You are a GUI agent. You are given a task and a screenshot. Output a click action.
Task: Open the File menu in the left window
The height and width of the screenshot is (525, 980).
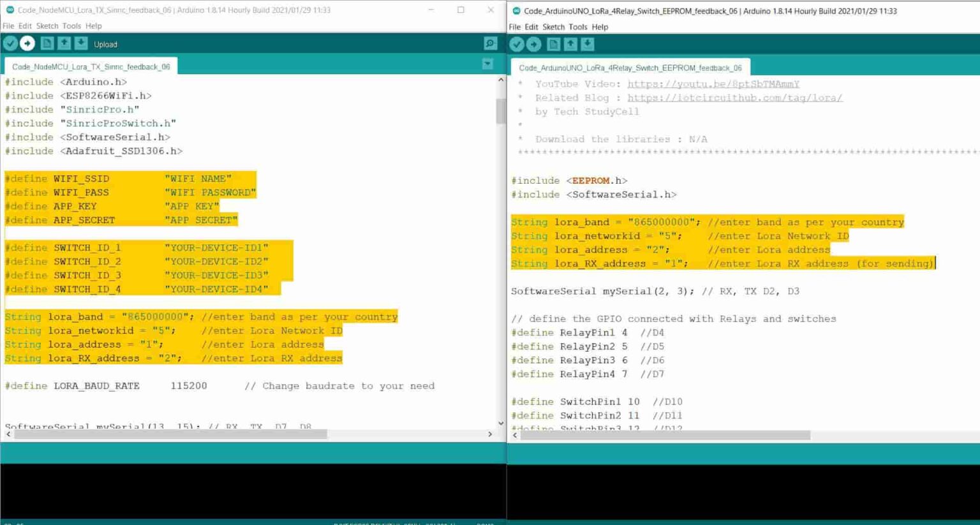[x=8, y=26]
